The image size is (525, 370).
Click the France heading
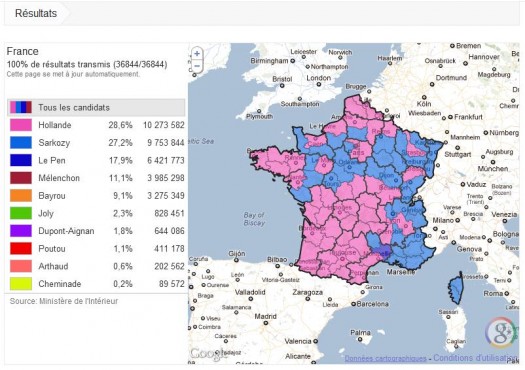22,51
